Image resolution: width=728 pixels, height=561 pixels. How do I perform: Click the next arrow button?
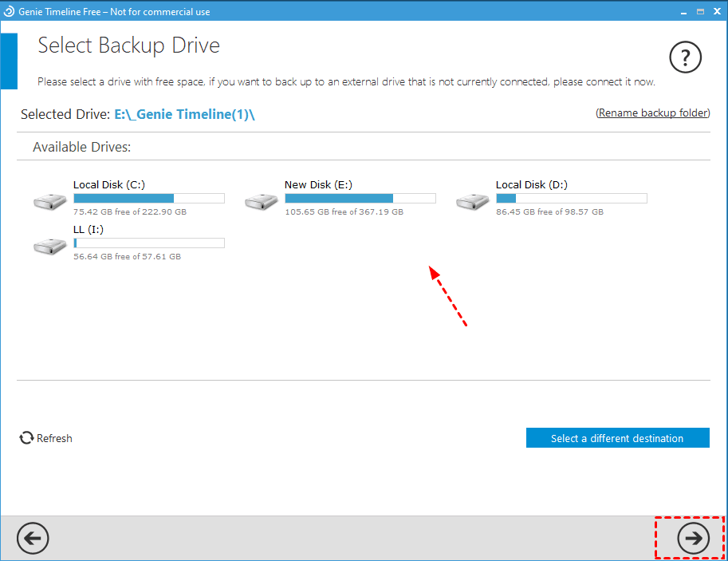pyautogui.click(x=693, y=539)
